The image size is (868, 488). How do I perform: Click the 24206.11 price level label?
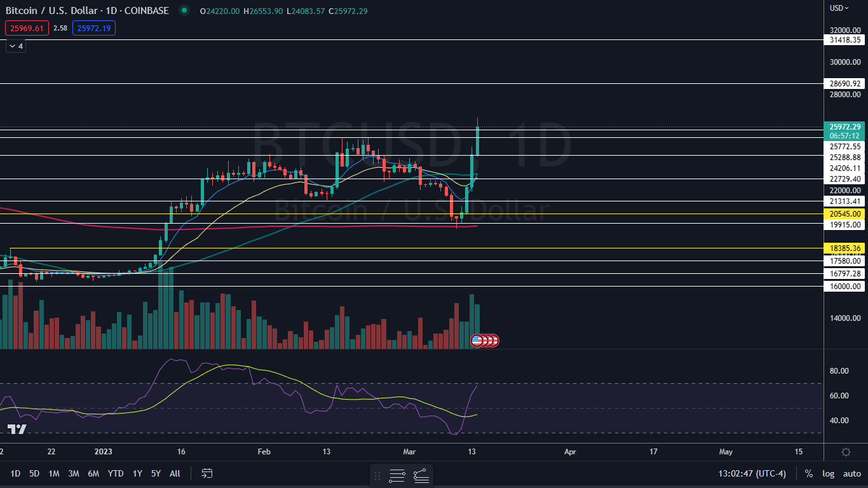845,168
